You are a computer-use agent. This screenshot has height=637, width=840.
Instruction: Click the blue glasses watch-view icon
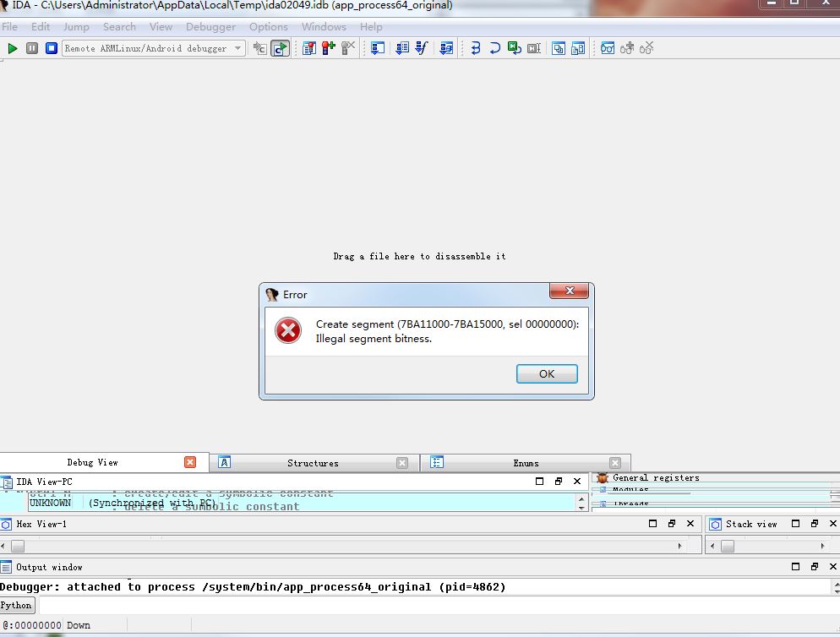pos(608,48)
